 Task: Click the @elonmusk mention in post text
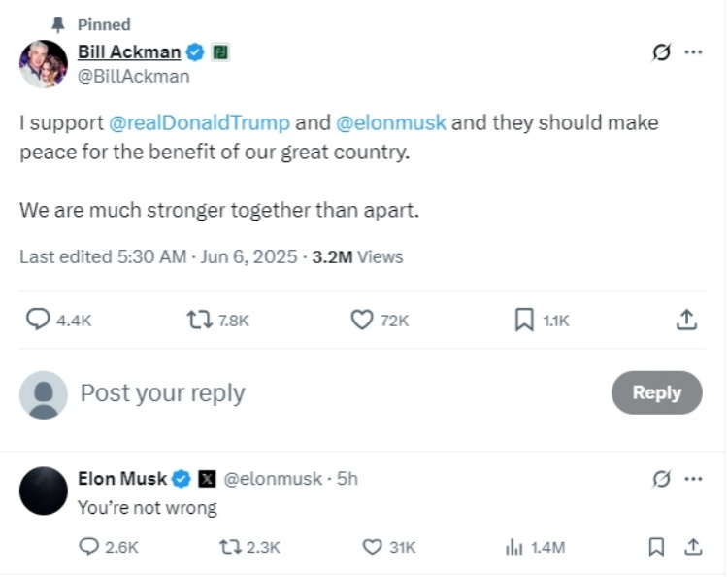coord(391,123)
